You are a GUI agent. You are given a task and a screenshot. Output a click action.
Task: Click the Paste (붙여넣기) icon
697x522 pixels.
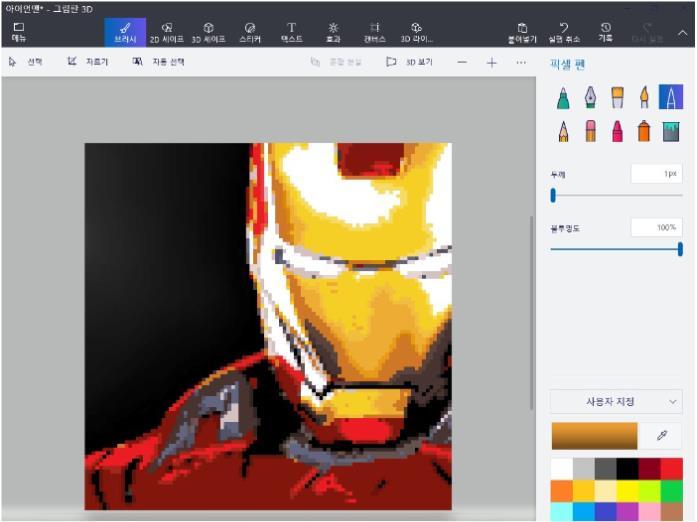(522, 28)
